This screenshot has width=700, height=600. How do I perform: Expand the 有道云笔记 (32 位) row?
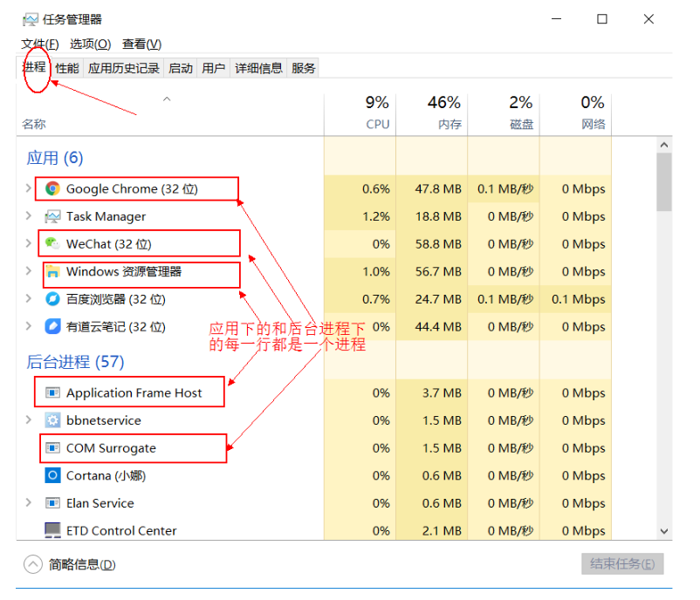click(29, 326)
